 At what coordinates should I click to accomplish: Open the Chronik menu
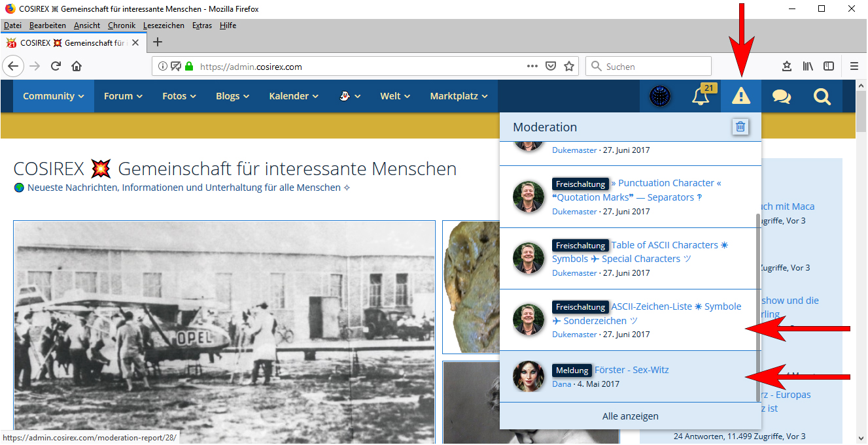(122, 25)
